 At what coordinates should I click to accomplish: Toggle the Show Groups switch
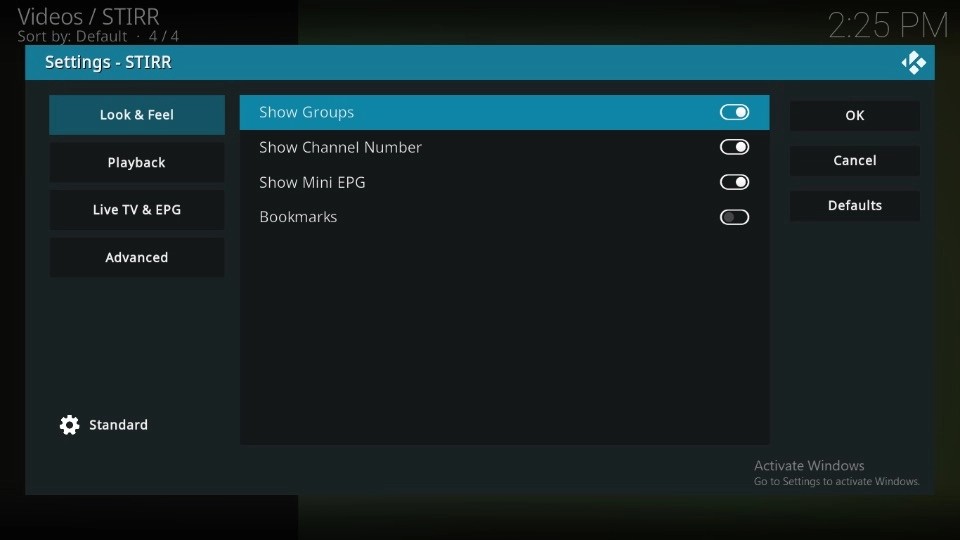coord(734,112)
